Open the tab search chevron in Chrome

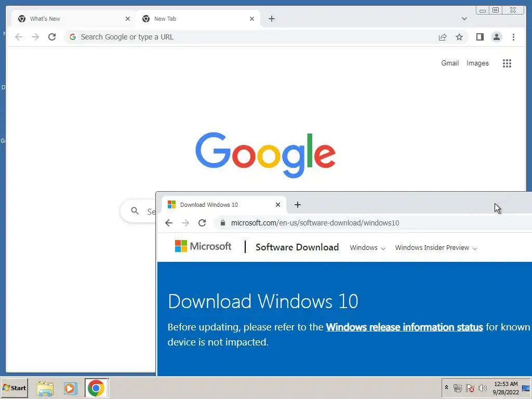tap(464, 19)
